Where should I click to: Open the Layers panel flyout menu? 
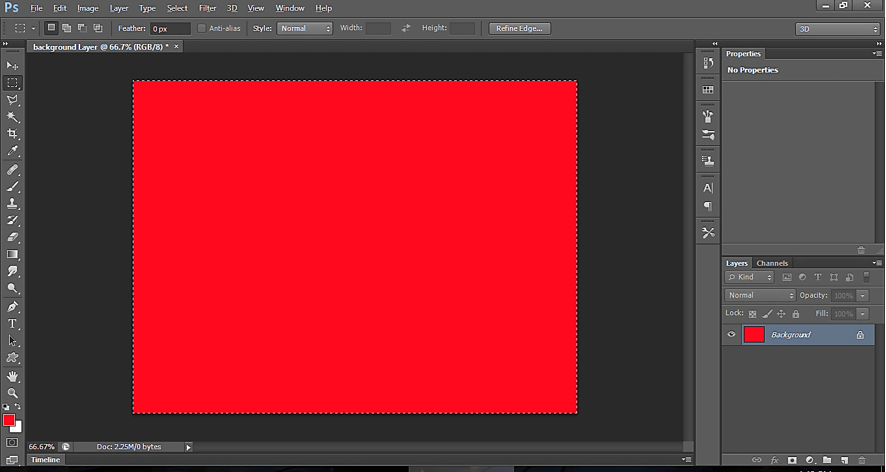pos(876,263)
